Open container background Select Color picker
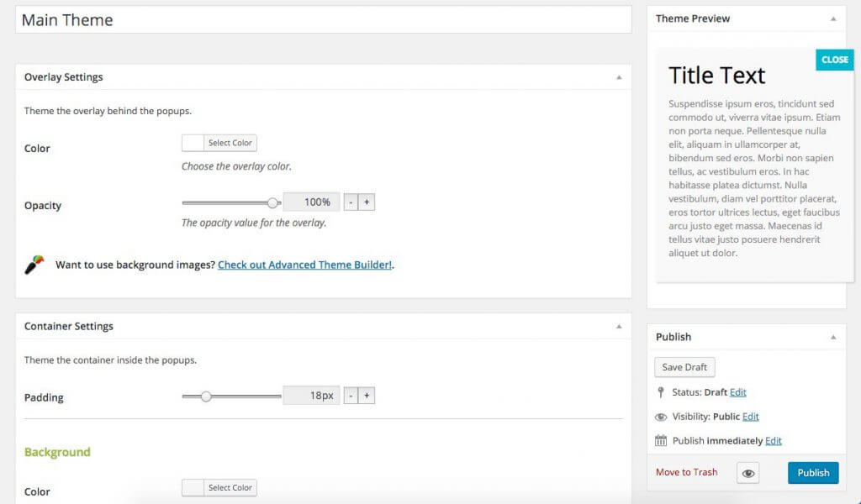The height and width of the screenshot is (504, 861). 219,488
